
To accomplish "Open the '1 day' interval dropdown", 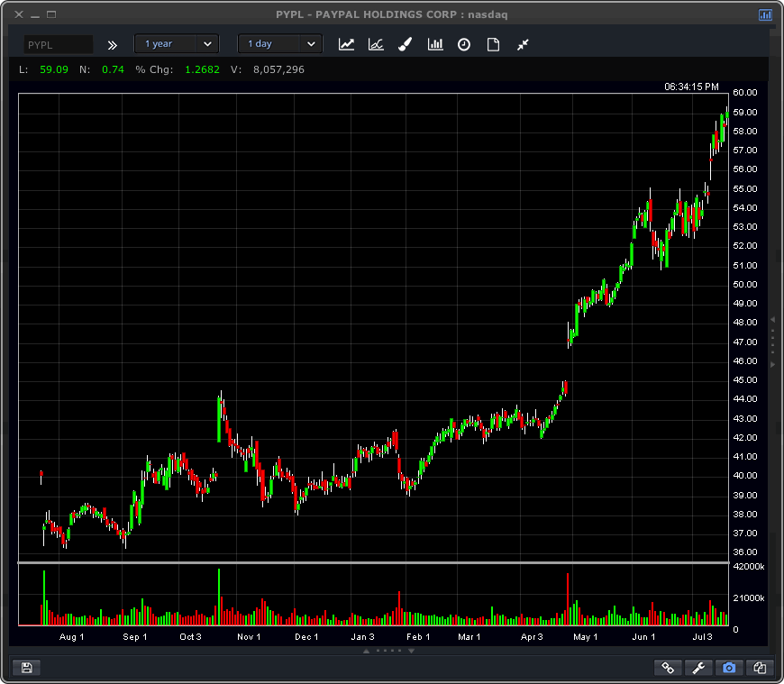I will tap(279, 44).
